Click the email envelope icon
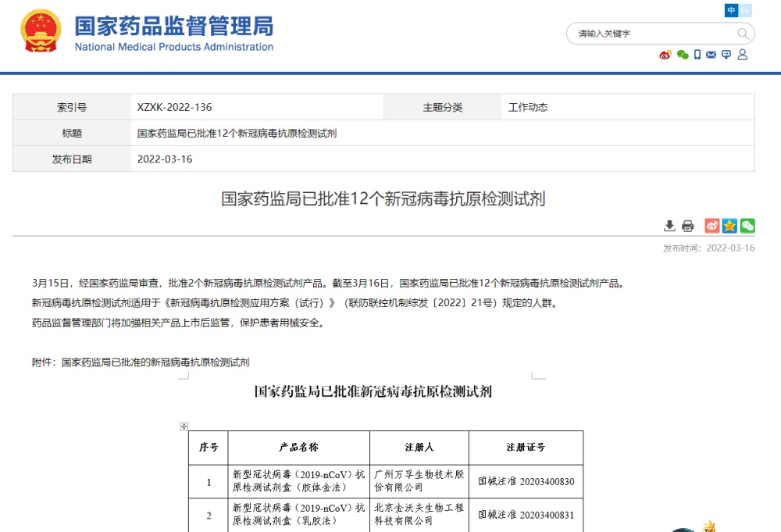The width and height of the screenshot is (781, 532). pos(711,55)
